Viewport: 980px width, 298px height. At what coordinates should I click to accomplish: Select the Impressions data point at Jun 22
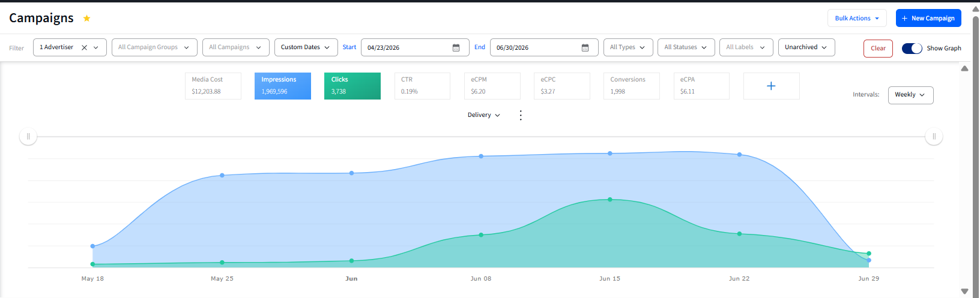(739, 155)
